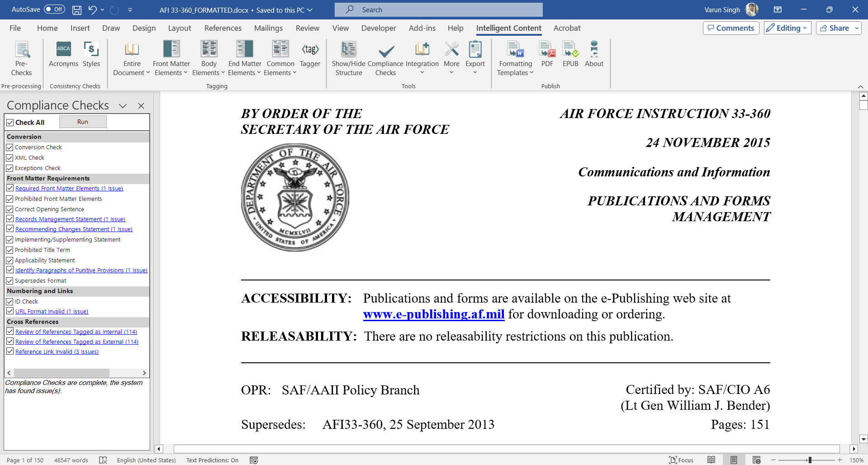The width and height of the screenshot is (868, 465).
Task: Click the zoom slider in the status bar
Action: pos(810,460)
